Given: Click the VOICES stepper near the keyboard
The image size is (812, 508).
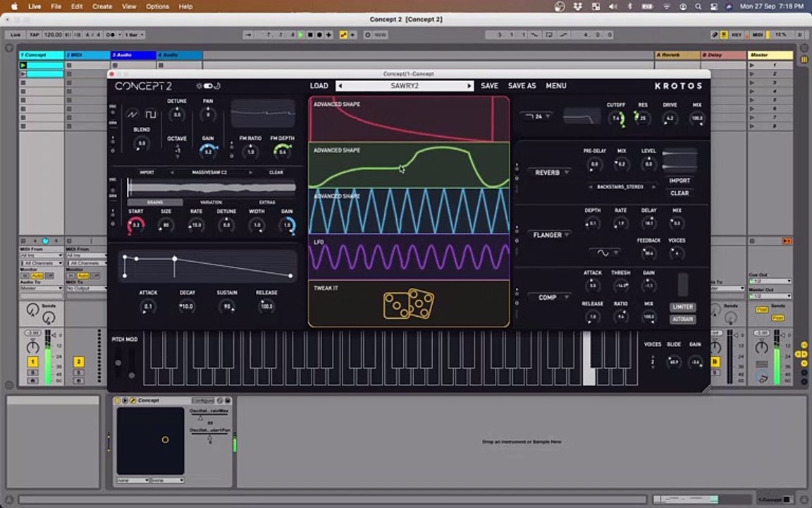Looking at the screenshot, I should (653, 361).
